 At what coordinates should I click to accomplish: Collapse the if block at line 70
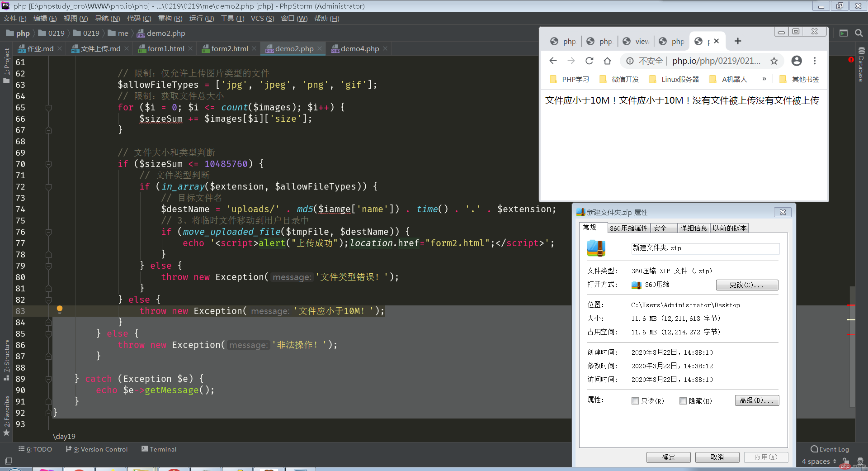point(48,164)
